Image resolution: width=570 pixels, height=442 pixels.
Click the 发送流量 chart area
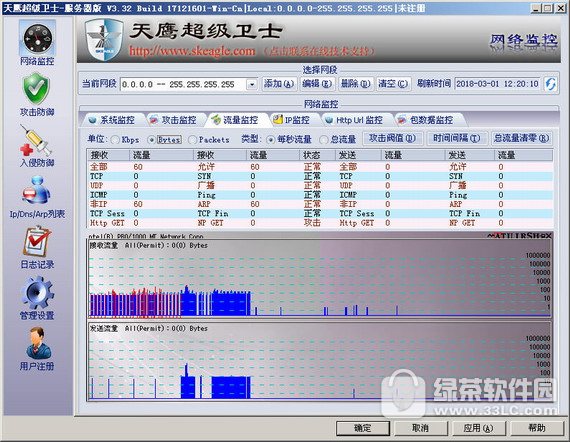(x=320, y=361)
